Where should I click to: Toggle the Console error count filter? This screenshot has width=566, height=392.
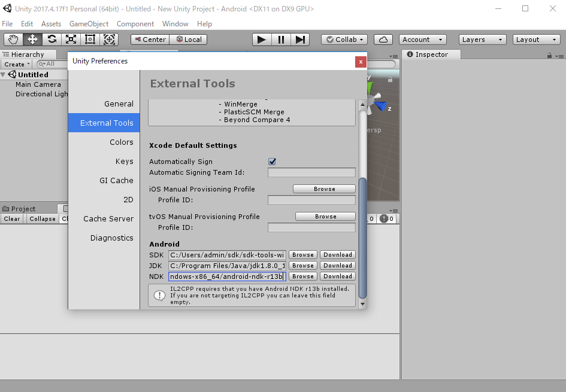pos(388,219)
